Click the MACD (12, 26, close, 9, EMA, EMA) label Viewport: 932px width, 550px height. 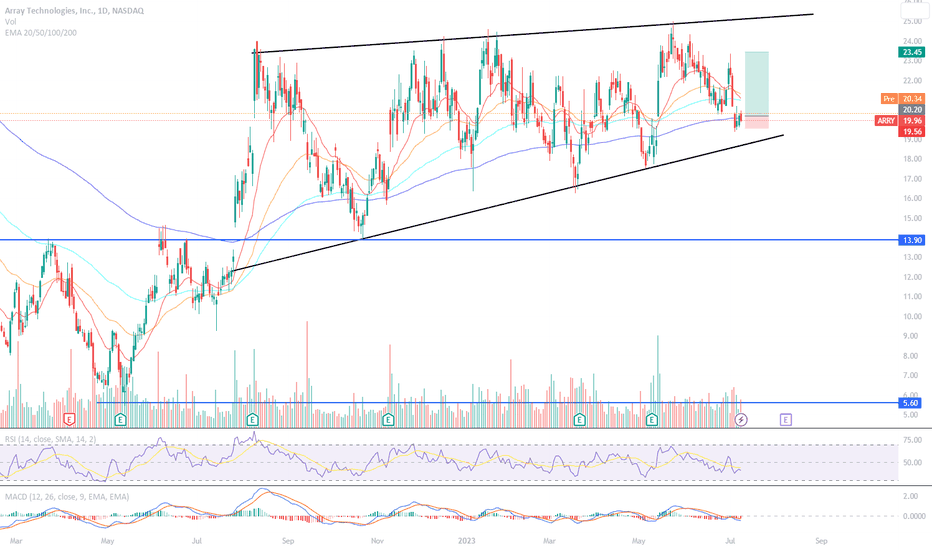point(67,496)
